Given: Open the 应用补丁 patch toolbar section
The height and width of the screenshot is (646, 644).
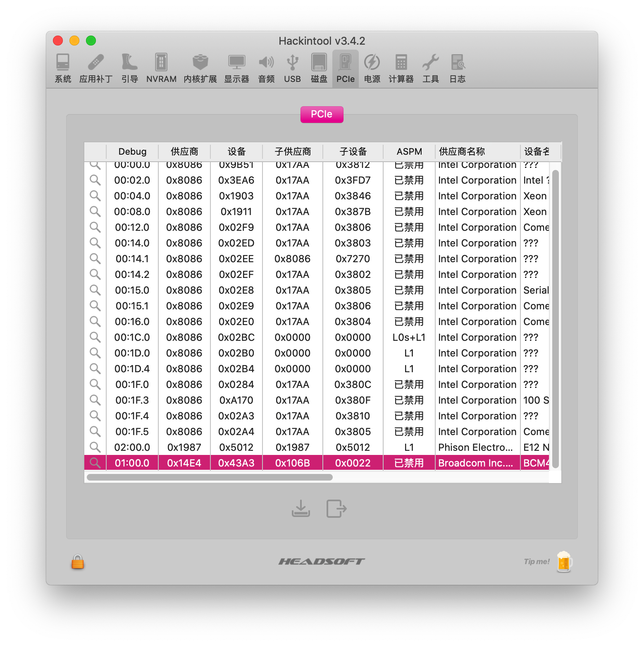Looking at the screenshot, I should coord(96,68).
